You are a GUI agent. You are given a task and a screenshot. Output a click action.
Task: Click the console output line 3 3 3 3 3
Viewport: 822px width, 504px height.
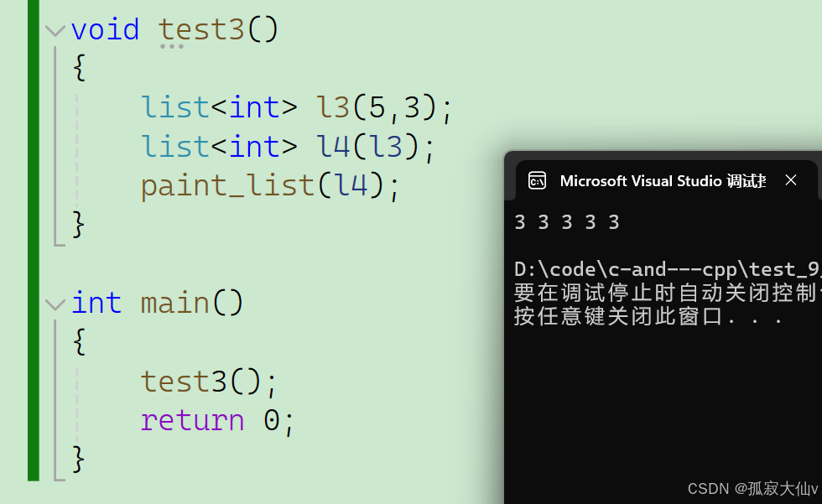coord(567,222)
